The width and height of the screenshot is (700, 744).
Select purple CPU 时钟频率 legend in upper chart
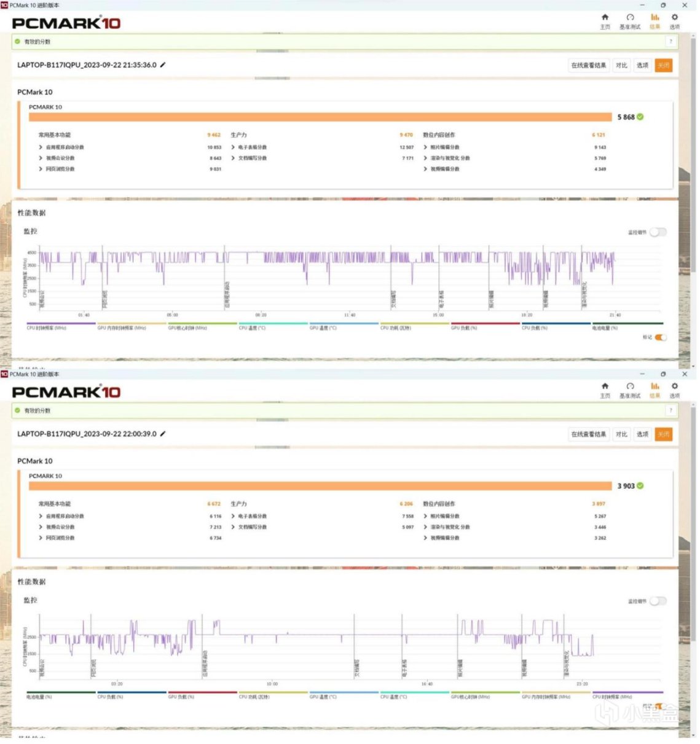coord(61,326)
